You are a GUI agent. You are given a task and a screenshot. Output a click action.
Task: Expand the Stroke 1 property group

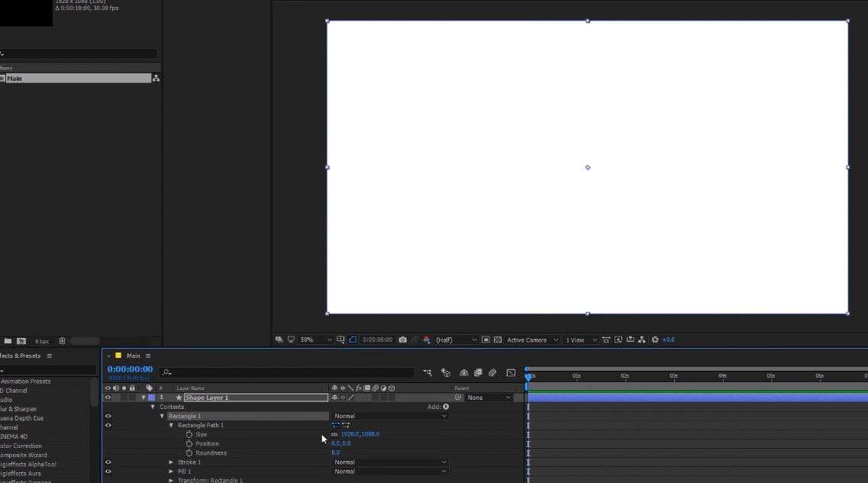click(171, 462)
